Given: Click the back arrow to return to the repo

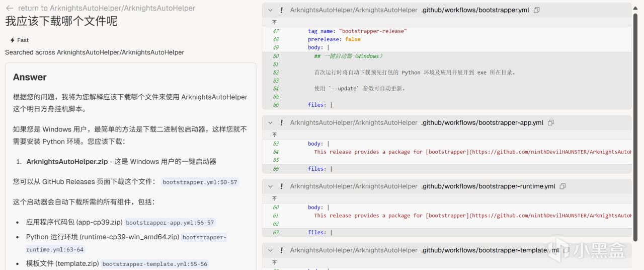Looking at the screenshot, I should 10,8.
